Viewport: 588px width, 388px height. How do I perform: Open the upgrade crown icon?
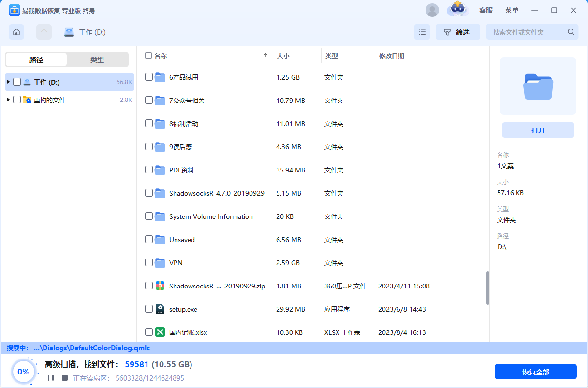point(457,10)
